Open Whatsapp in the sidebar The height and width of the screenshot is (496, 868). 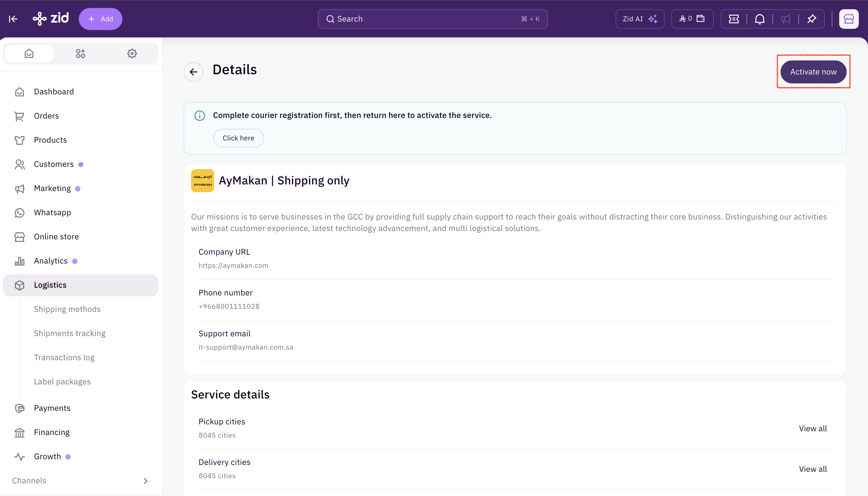click(80, 213)
